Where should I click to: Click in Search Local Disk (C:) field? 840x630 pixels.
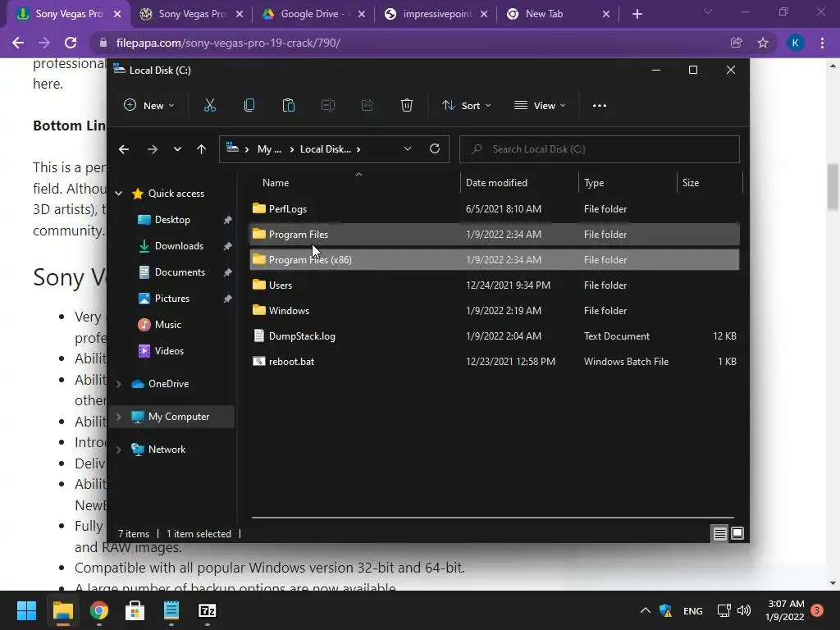coord(600,149)
